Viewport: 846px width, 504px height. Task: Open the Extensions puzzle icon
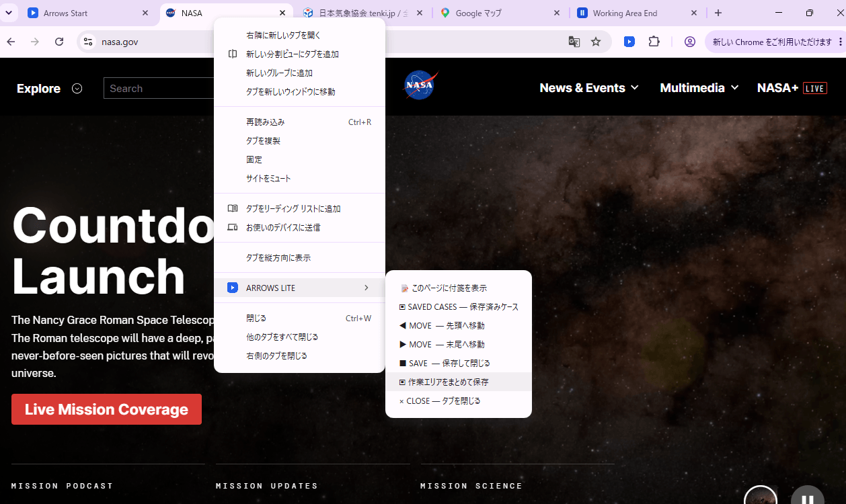(654, 42)
